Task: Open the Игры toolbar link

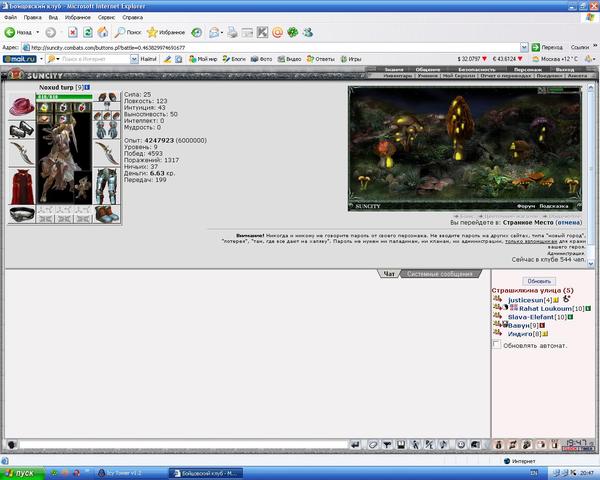Action: pos(351,59)
